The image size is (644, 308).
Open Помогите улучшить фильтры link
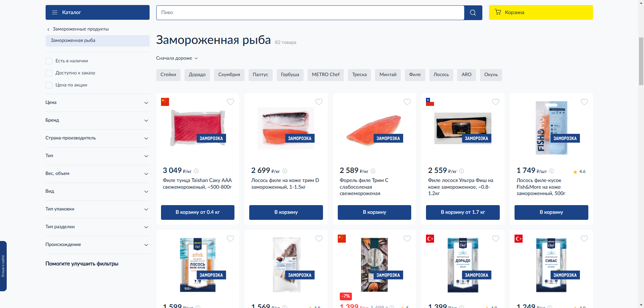[82, 264]
